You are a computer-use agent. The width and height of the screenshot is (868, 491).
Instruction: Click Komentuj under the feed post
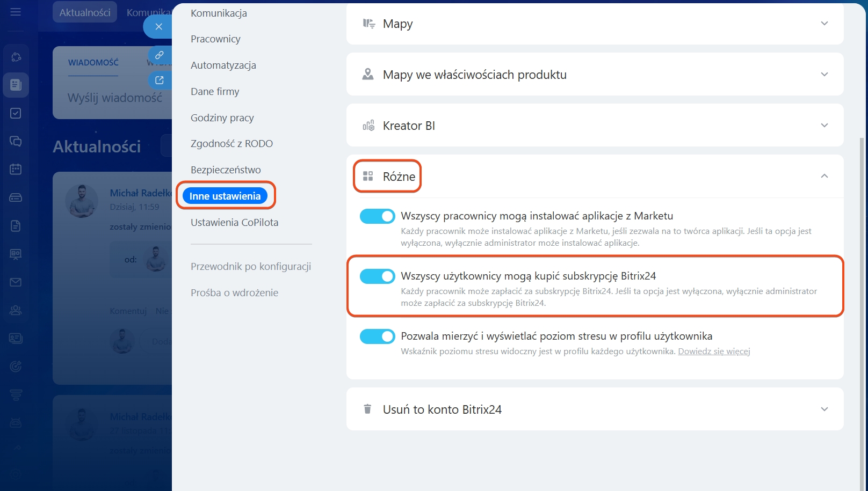pyautogui.click(x=128, y=311)
